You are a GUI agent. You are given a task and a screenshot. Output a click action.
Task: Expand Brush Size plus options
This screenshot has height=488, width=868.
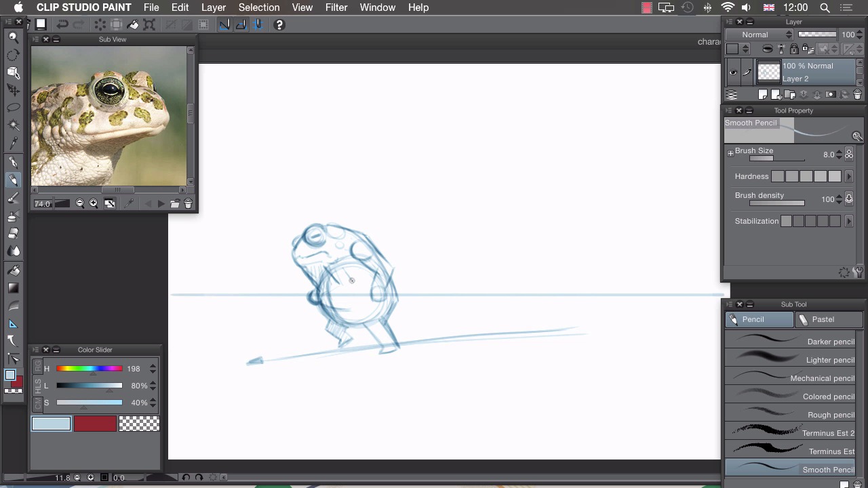730,154
